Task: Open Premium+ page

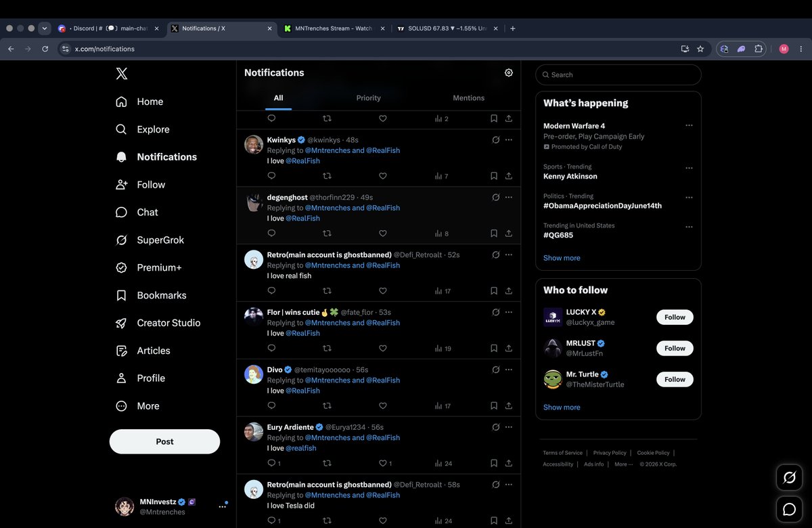Action: [x=149, y=267]
